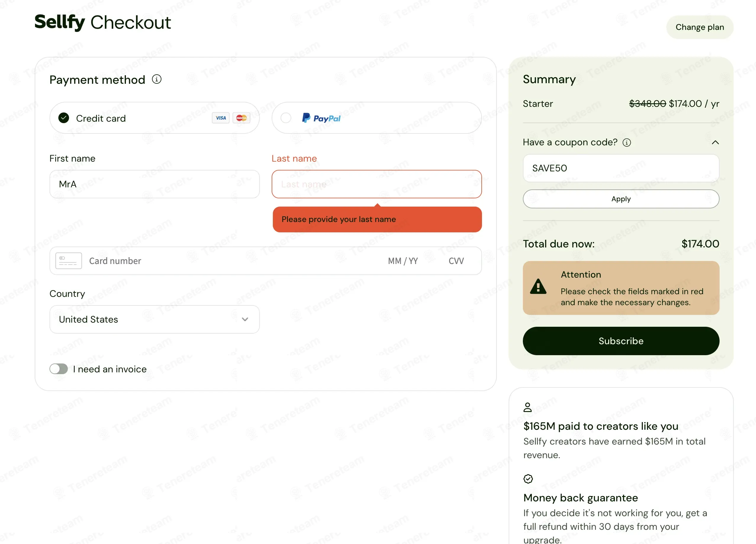Click the total amount $174.00
This screenshot has height=544, width=756.
[x=700, y=244]
